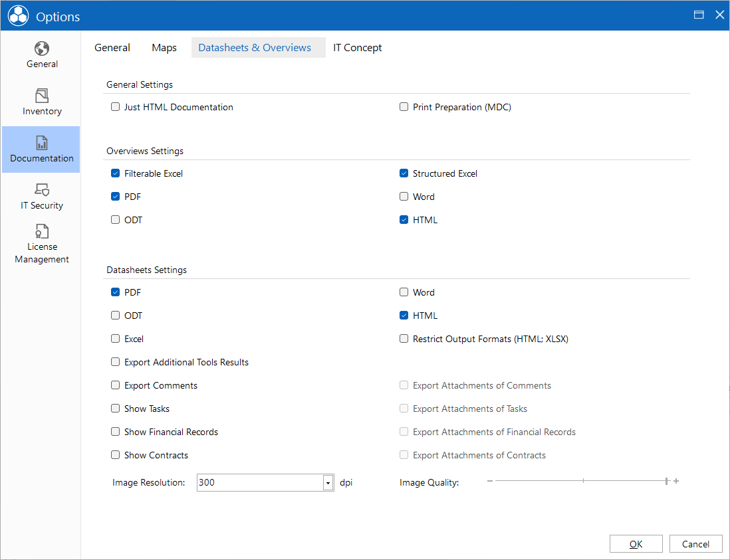
Task: Switch to the IT Concept tab
Action: tap(357, 47)
